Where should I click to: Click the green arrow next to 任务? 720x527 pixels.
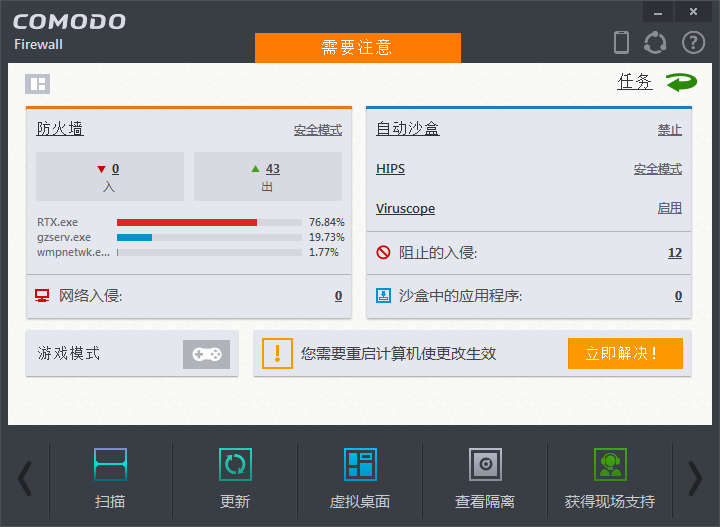pos(681,82)
